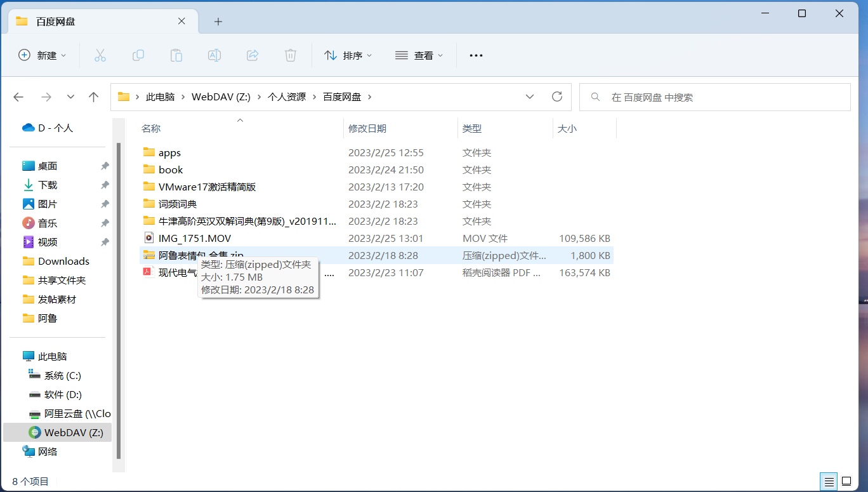Expand chevron after 百度网盘 in path
The image size is (868, 492).
coord(370,97)
